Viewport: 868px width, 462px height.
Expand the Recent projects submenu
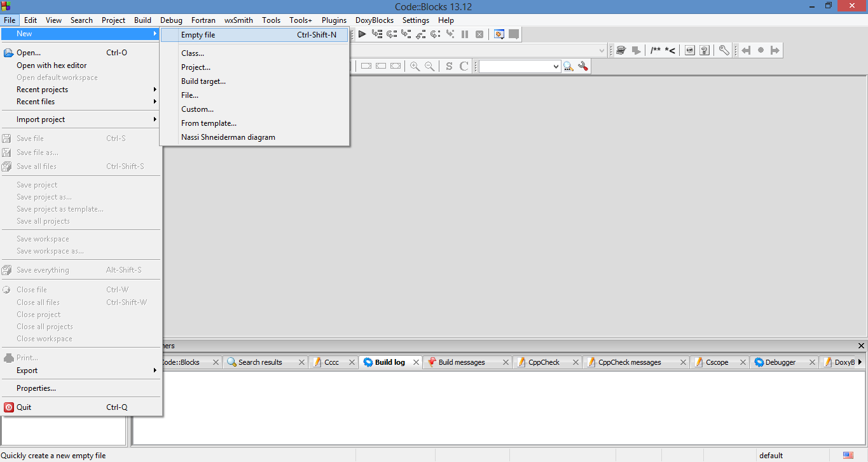81,90
